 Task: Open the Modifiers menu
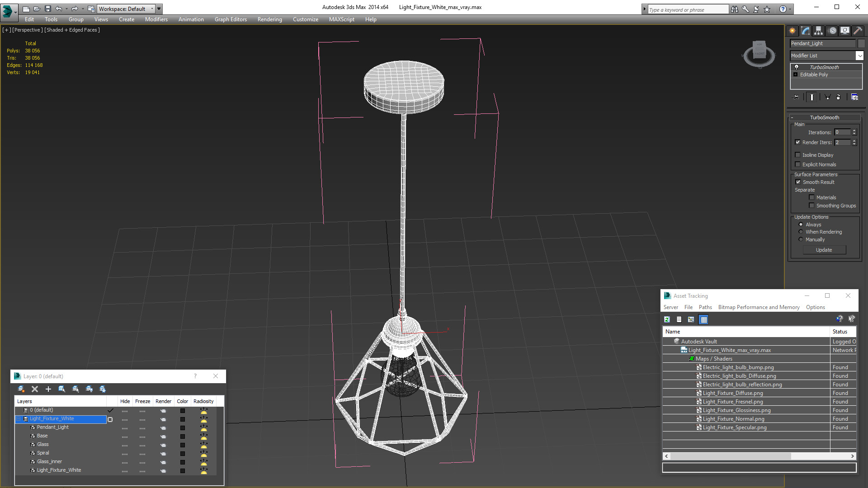(156, 19)
